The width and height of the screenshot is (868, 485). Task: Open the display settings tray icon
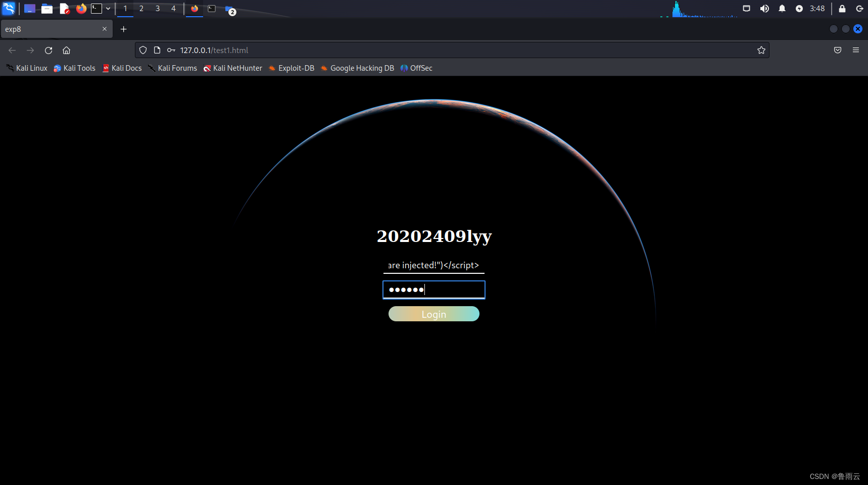[746, 9]
